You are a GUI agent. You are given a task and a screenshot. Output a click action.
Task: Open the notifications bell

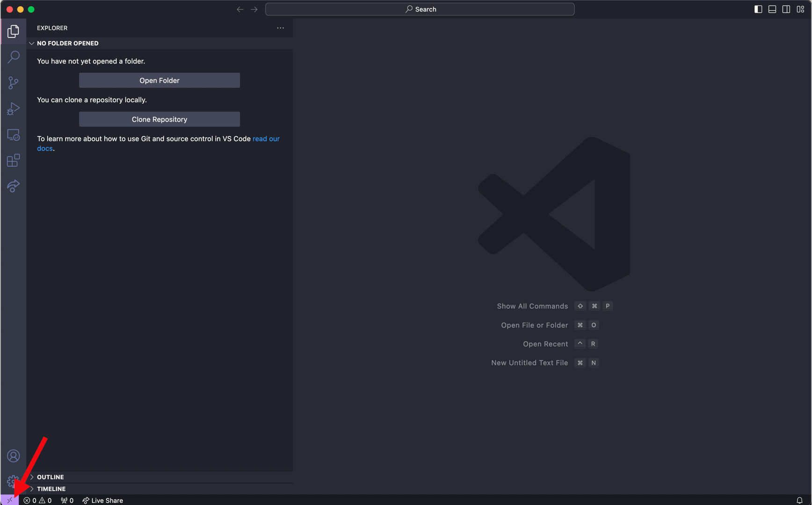[x=799, y=500]
